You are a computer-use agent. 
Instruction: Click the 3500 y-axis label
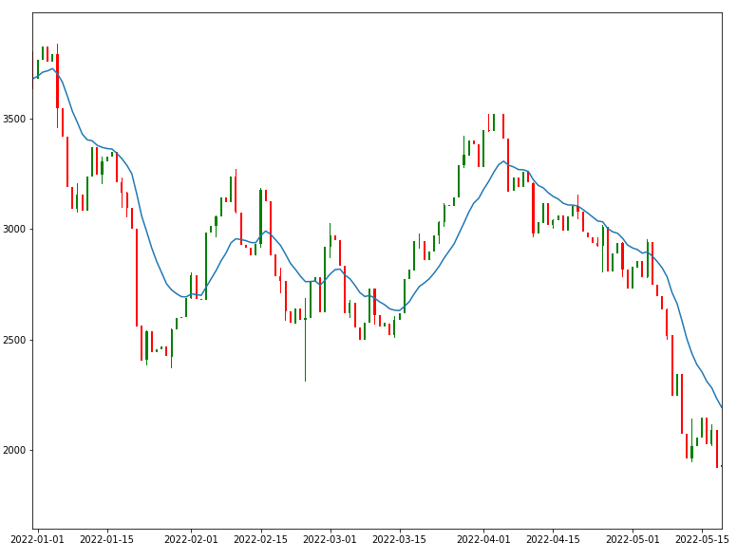12,119
